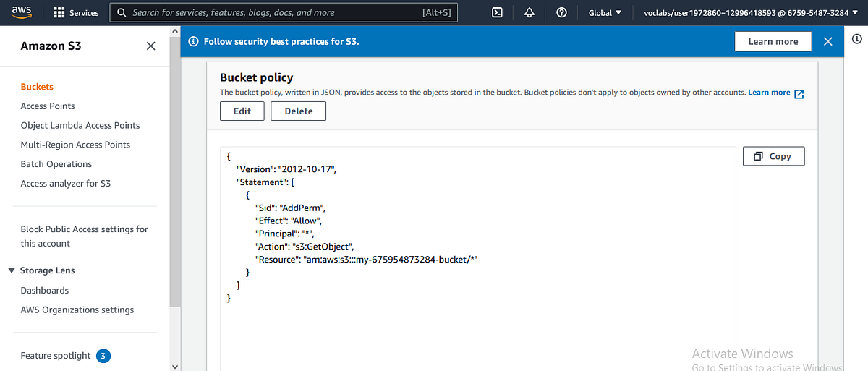
Task: Click the "Version": "2012-10-17" line
Action: [x=286, y=169]
